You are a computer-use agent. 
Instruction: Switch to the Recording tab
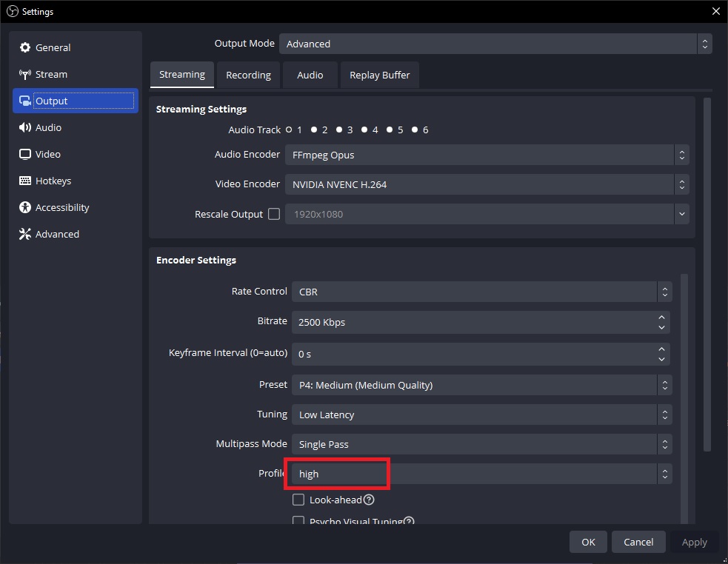pos(248,75)
